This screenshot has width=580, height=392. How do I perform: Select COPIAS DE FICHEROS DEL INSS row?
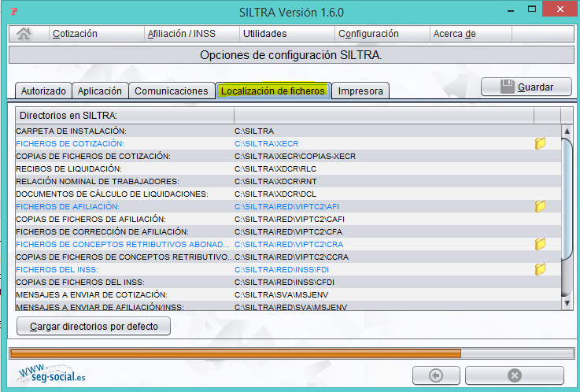point(288,282)
